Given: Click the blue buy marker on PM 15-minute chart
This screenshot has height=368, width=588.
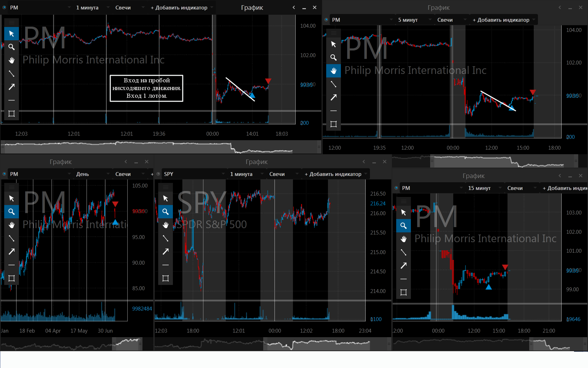Looking at the screenshot, I should [x=489, y=287].
